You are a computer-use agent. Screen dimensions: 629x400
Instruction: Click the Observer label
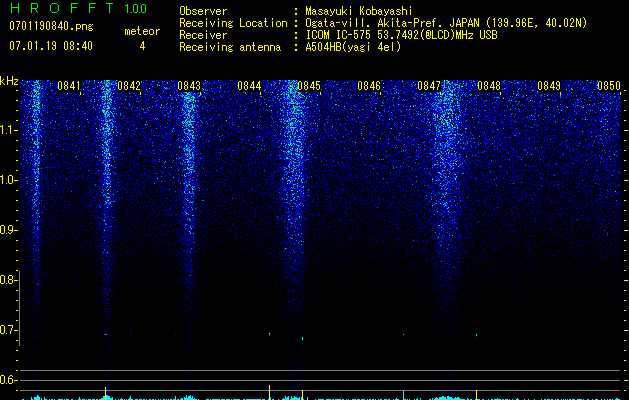click(203, 11)
